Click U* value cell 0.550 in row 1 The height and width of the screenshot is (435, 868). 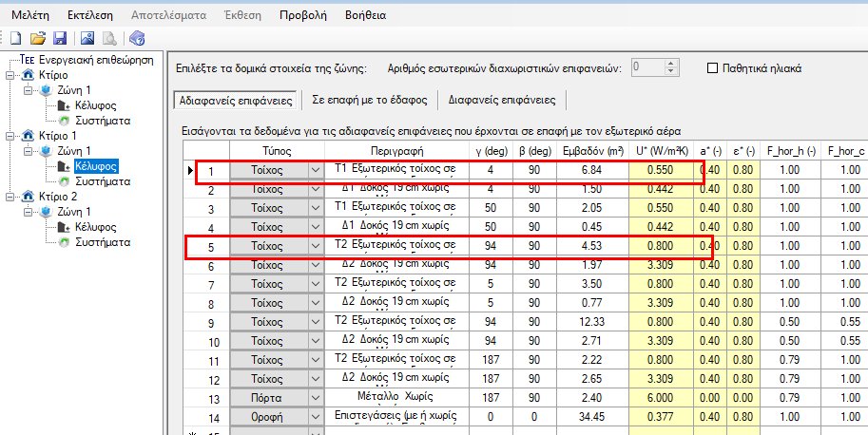662,169
